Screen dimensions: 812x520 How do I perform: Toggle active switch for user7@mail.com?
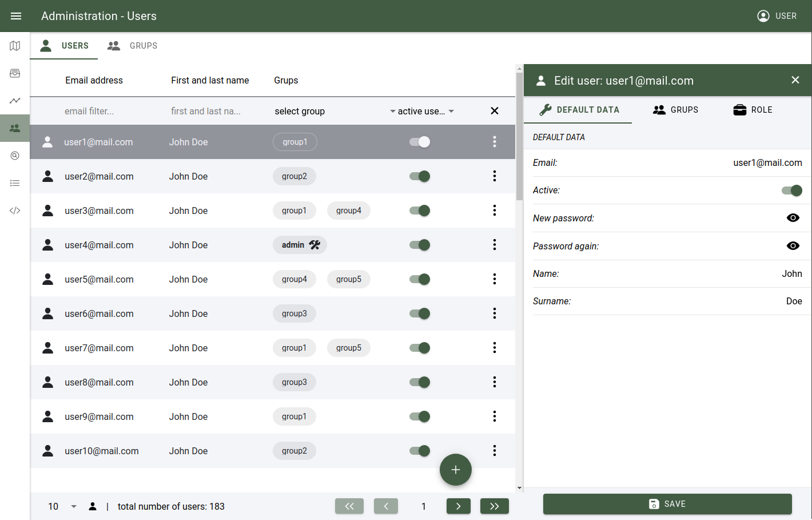(x=420, y=348)
